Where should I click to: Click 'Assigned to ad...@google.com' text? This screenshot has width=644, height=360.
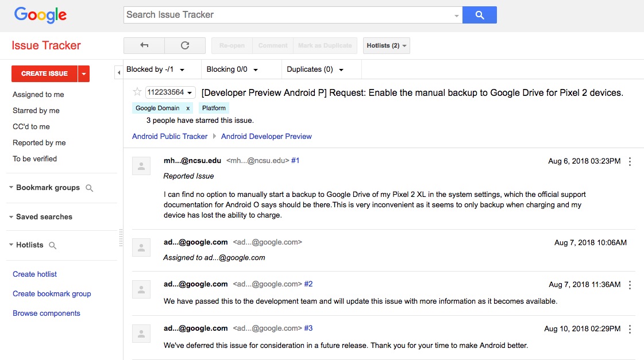pyautogui.click(x=214, y=257)
